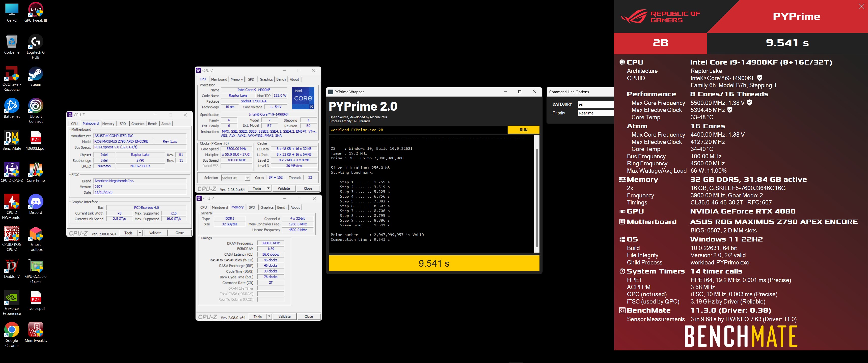This screenshot has height=363, width=868.
Task: Close the BenchMate result panel
Action: click(861, 6)
